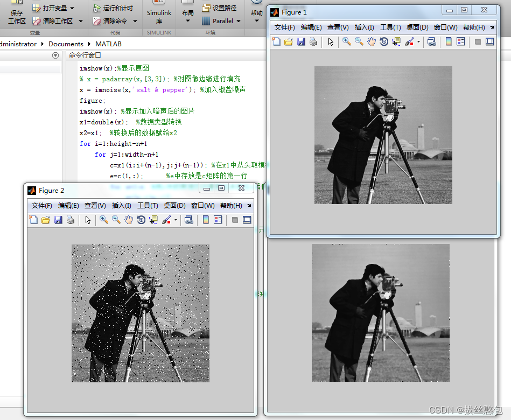
Task: Click cameraman image in Figure 1
Action: [383, 135]
